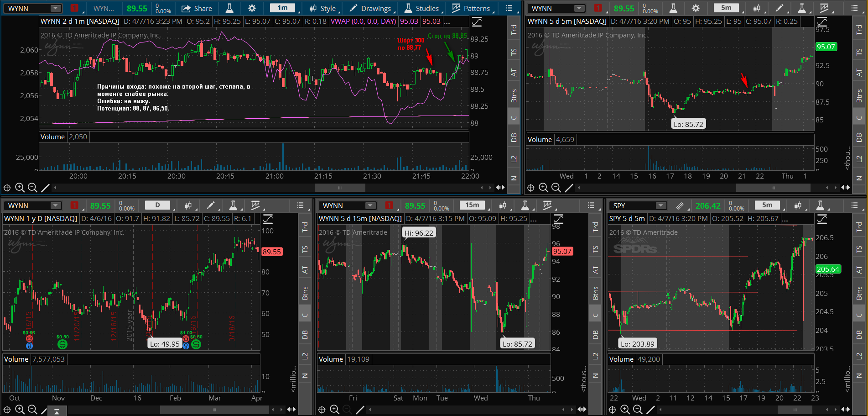Open the Studies menu
Screen dimensions: 868x416
[421, 8]
